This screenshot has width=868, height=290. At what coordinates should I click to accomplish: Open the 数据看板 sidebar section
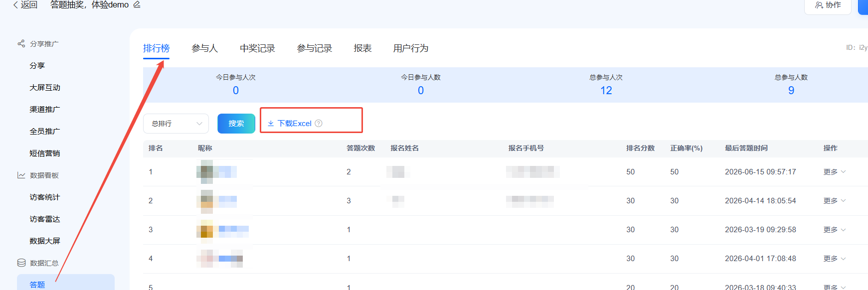(38, 175)
